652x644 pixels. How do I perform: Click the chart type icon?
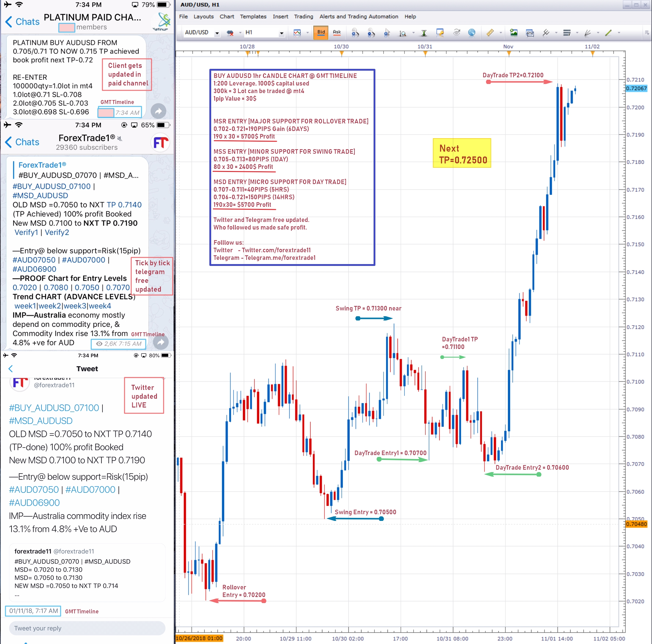297,33
